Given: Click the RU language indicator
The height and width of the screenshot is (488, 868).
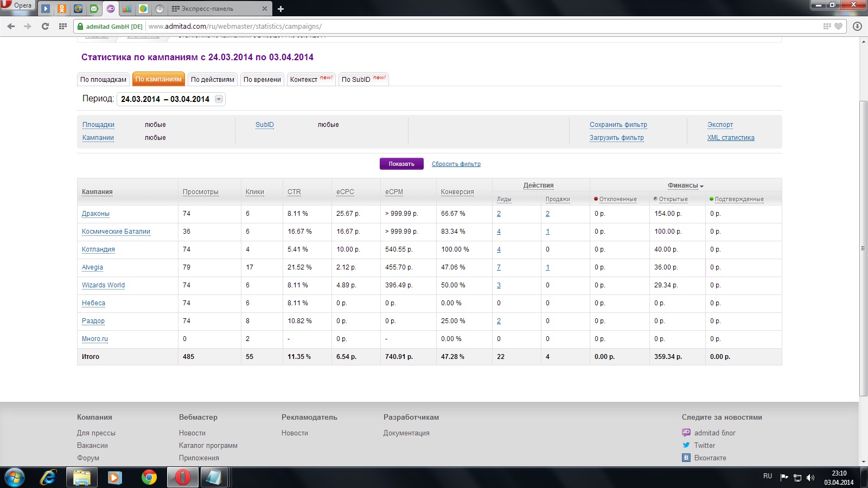Looking at the screenshot, I should (768, 476).
